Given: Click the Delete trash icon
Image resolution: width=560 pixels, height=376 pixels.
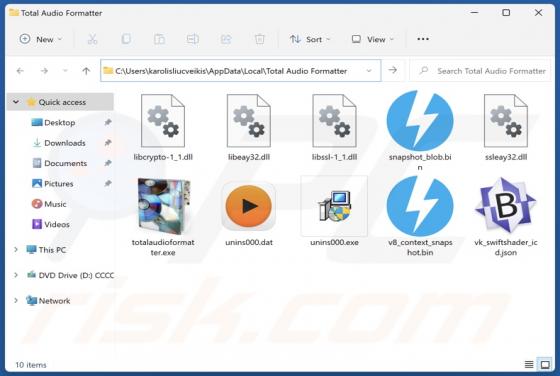Looking at the screenshot, I should pos(260,39).
